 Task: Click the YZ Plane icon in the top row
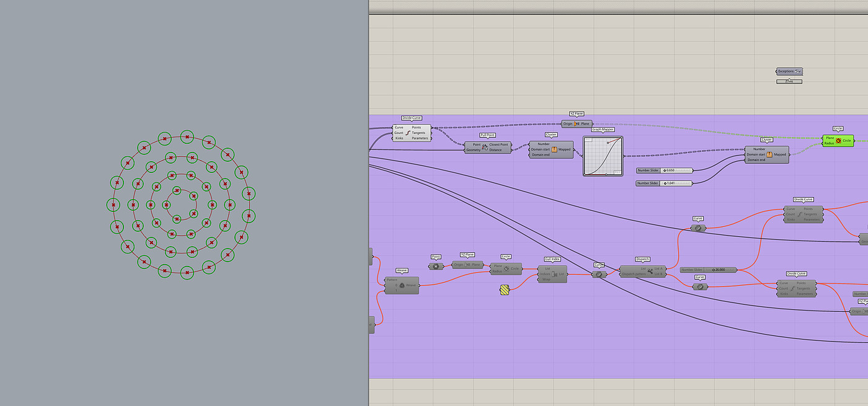576,124
